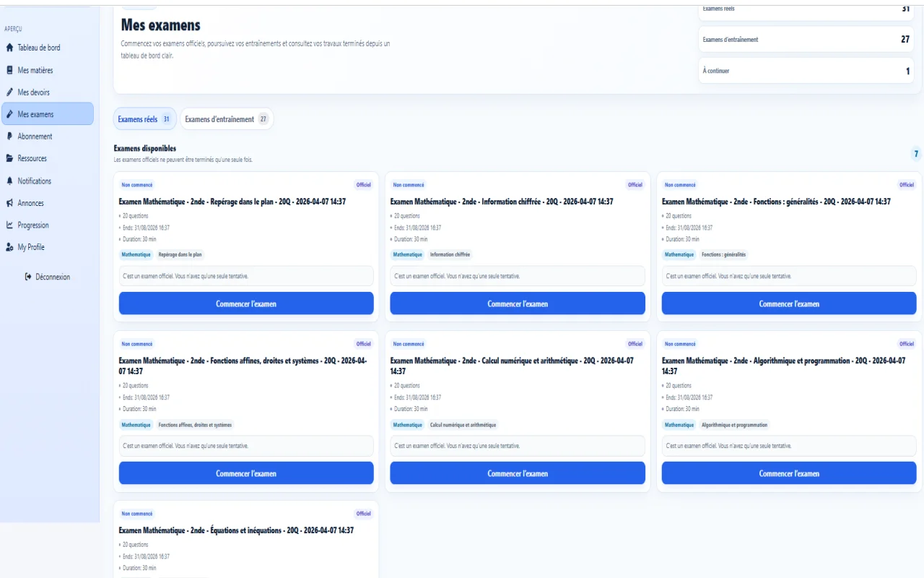Image resolution: width=924 pixels, height=578 pixels.
Task: Open Tableau de bord in sidebar
Action: (48, 48)
